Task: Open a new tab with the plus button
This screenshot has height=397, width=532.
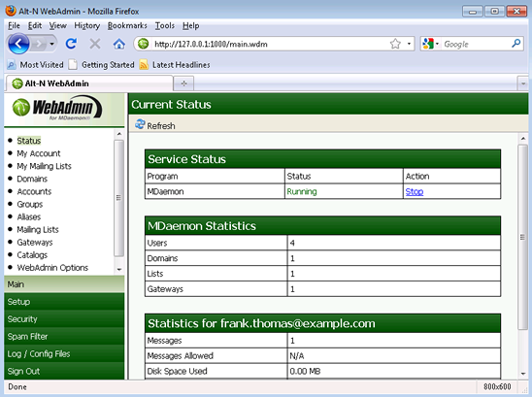Action: pos(183,83)
